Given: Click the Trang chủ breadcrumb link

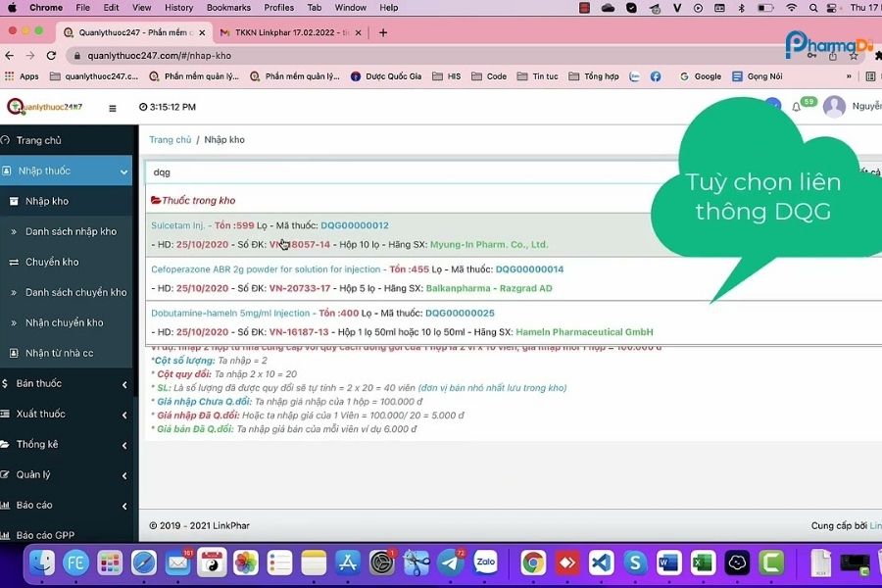Looking at the screenshot, I should tap(170, 140).
